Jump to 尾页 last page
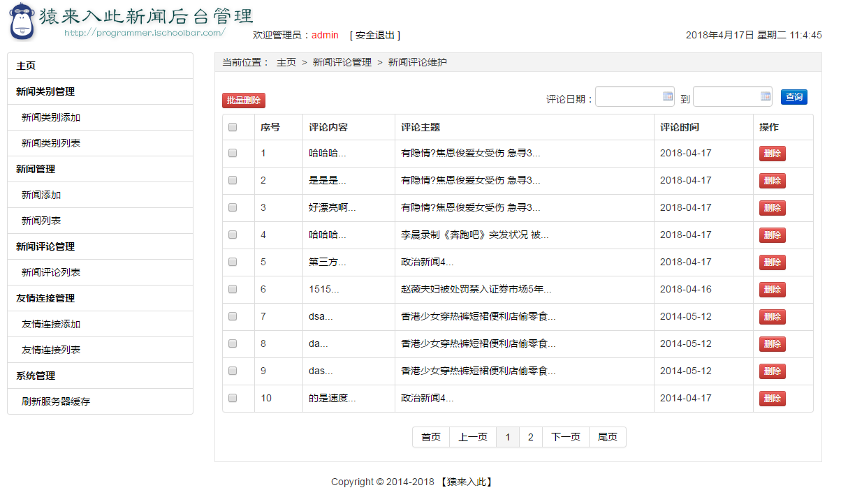 pos(608,437)
